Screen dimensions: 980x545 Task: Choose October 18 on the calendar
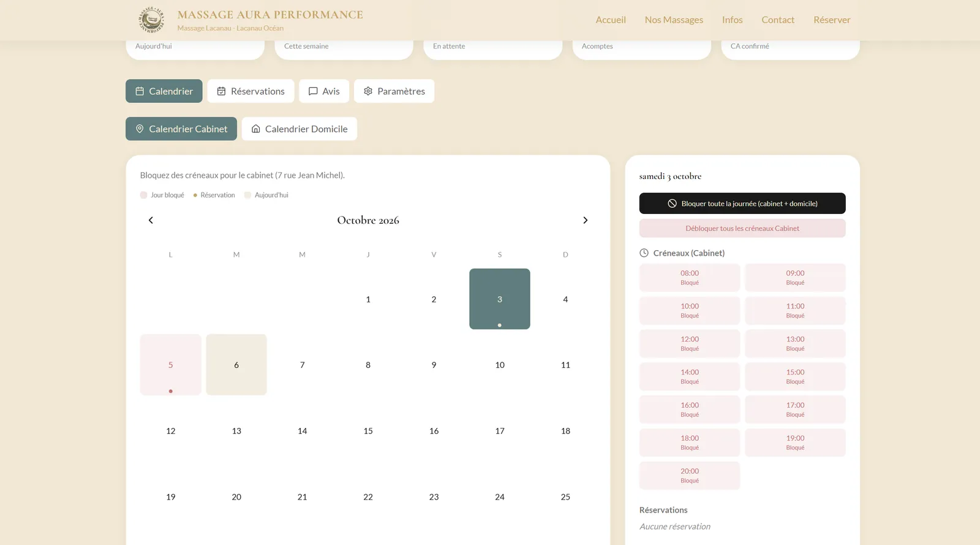point(565,431)
